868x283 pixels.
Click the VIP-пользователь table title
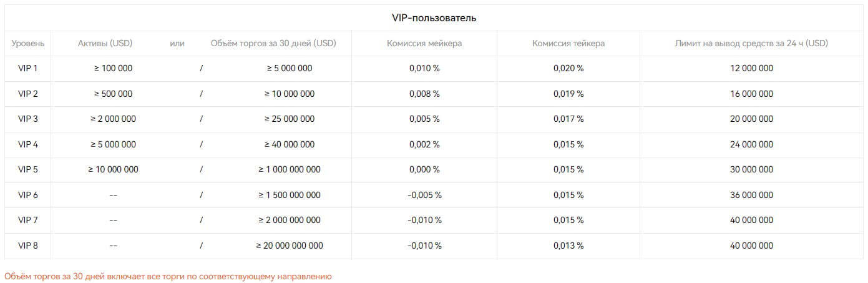pos(434,17)
